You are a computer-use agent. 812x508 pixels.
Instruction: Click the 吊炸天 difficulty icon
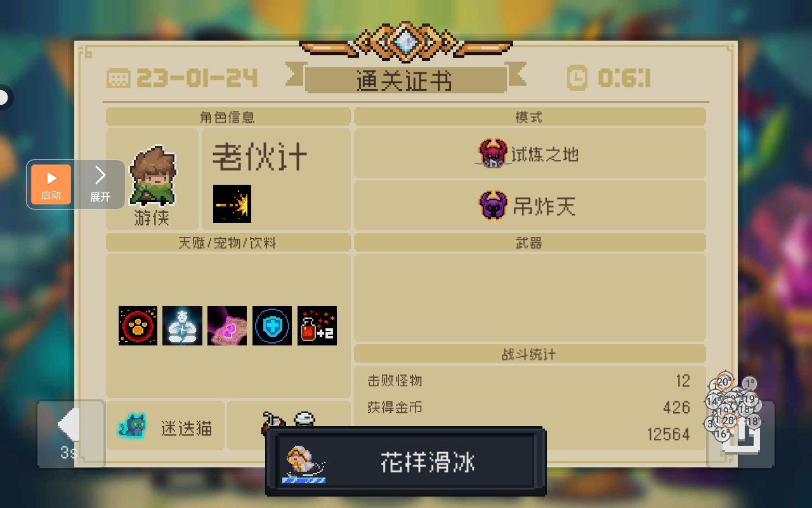(x=493, y=205)
